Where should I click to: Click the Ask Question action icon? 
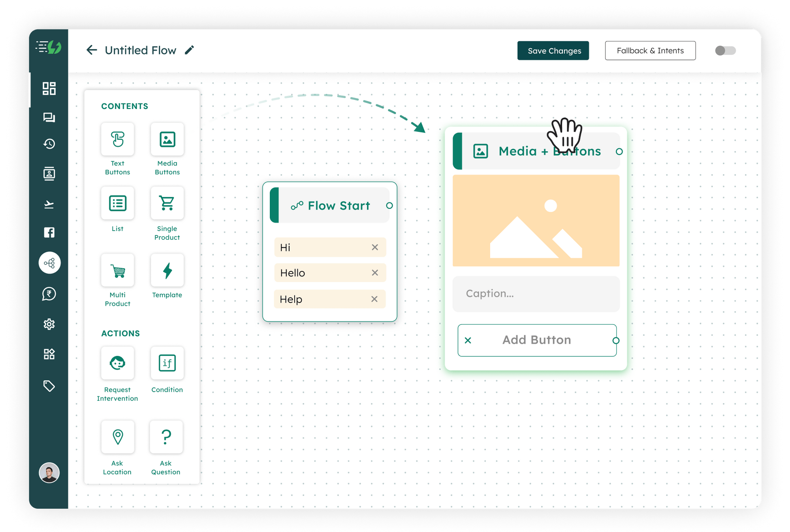tap(166, 437)
